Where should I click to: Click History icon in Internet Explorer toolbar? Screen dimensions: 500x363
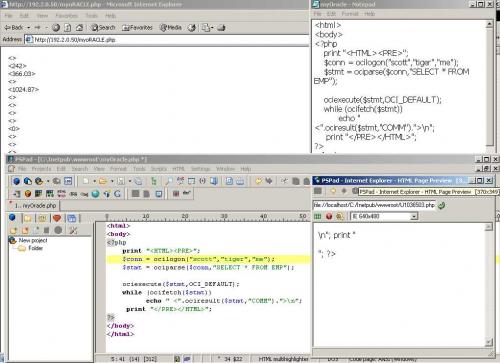click(192, 28)
